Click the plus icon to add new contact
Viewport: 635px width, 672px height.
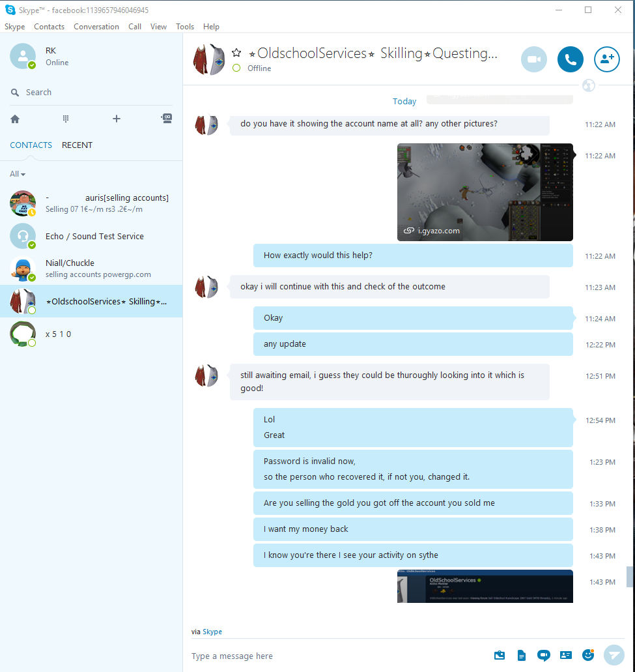(117, 119)
